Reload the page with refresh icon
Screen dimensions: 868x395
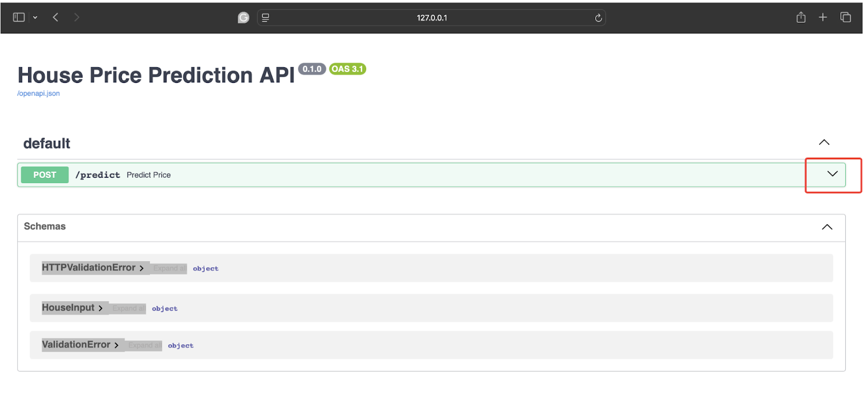pos(598,18)
